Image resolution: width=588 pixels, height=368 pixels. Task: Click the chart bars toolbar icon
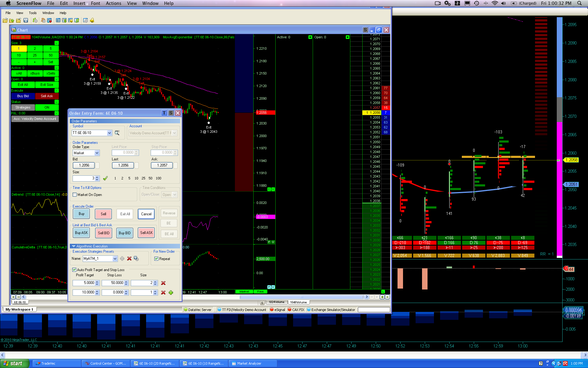[77, 21]
